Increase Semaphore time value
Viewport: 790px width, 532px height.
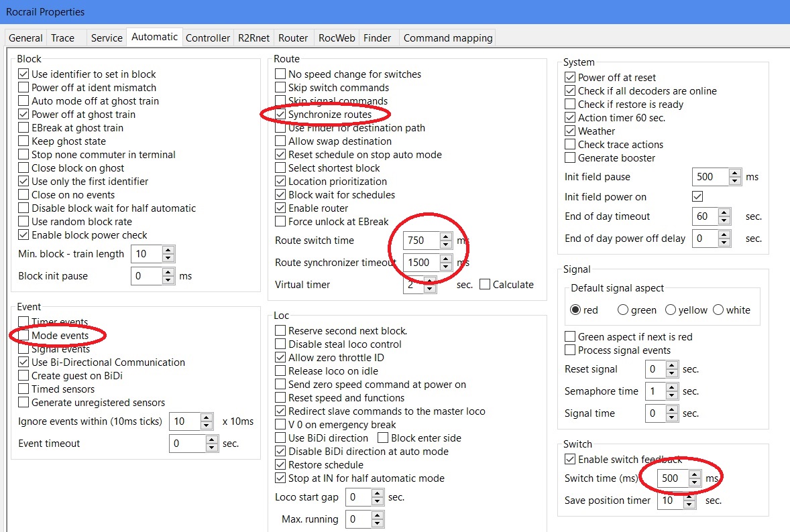pyautogui.click(x=671, y=387)
